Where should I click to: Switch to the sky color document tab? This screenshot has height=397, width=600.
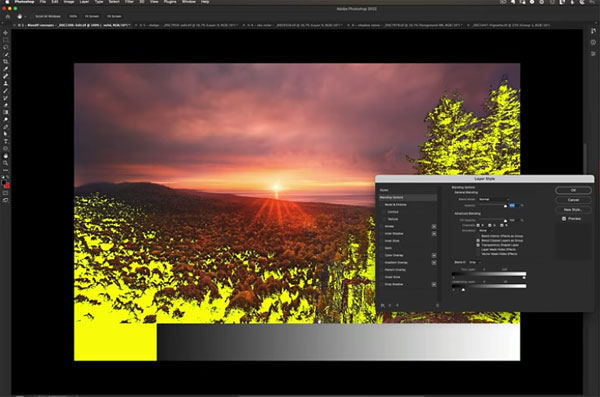click(x=294, y=25)
